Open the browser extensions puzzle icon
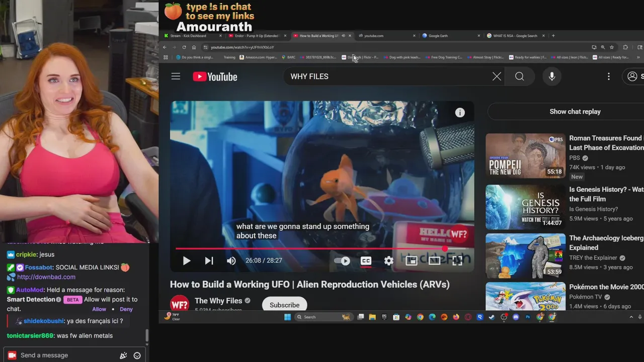644x362 pixels. coord(625,47)
